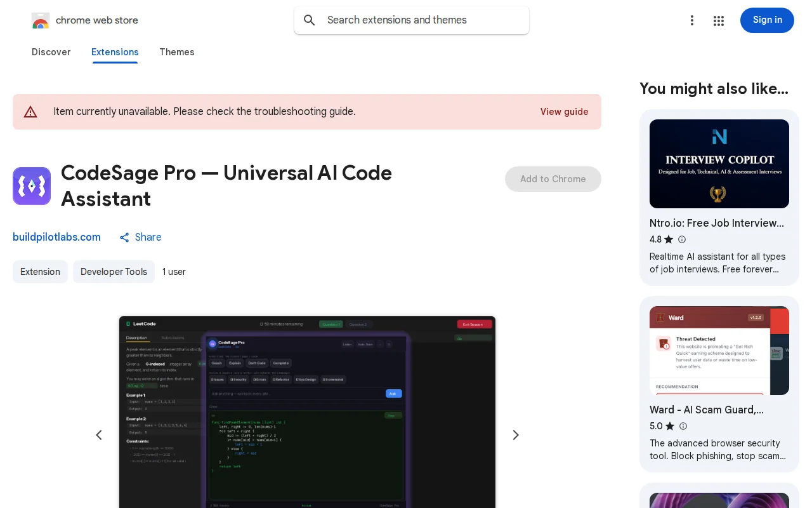Click the search magnifier icon
The image size is (812, 508).
(x=310, y=20)
